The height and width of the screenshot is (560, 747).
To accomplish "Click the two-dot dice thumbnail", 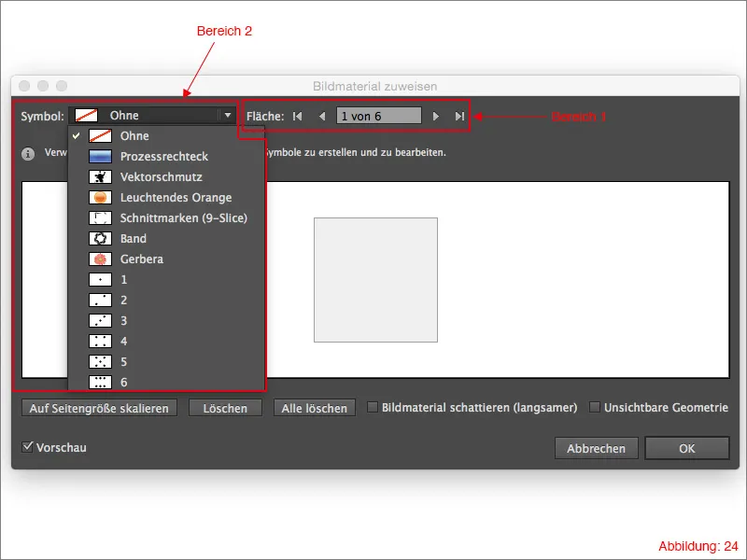I will (x=100, y=300).
